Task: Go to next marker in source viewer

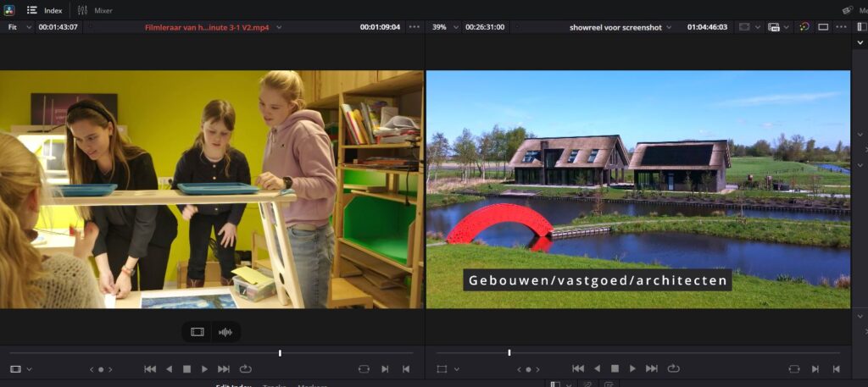Action: [110, 369]
